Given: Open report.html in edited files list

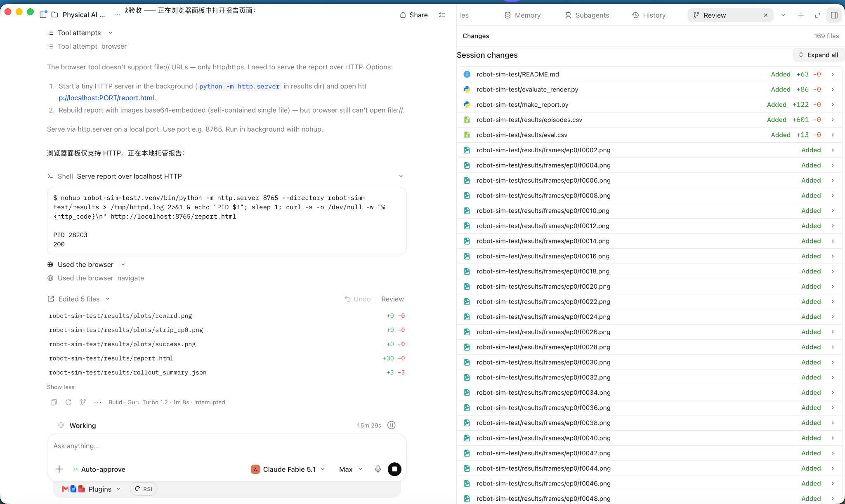Looking at the screenshot, I should tap(111, 358).
